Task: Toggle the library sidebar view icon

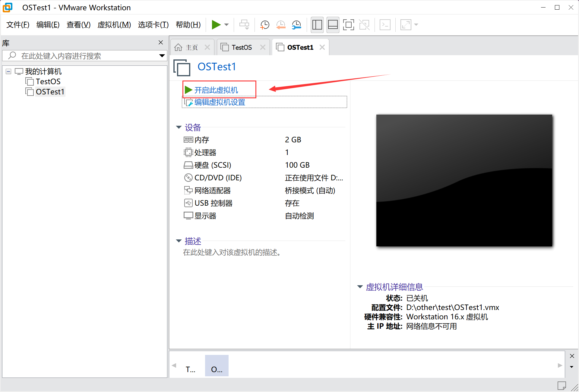Action: pyautogui.click(x=317, y=25)
